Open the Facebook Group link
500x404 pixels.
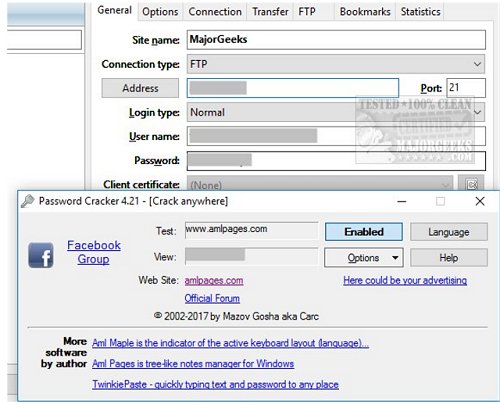(x=94, y=252)
